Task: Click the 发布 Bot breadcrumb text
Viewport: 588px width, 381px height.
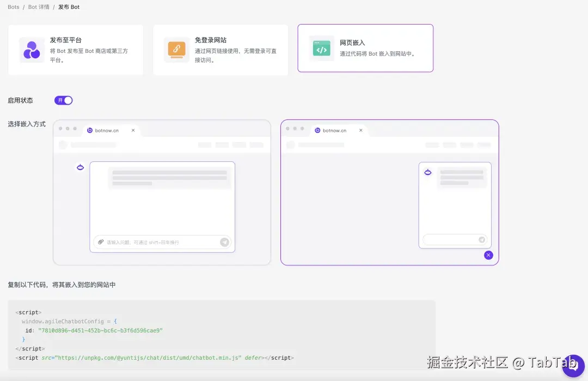Action: pyautogui.click(x=69, y=7)
